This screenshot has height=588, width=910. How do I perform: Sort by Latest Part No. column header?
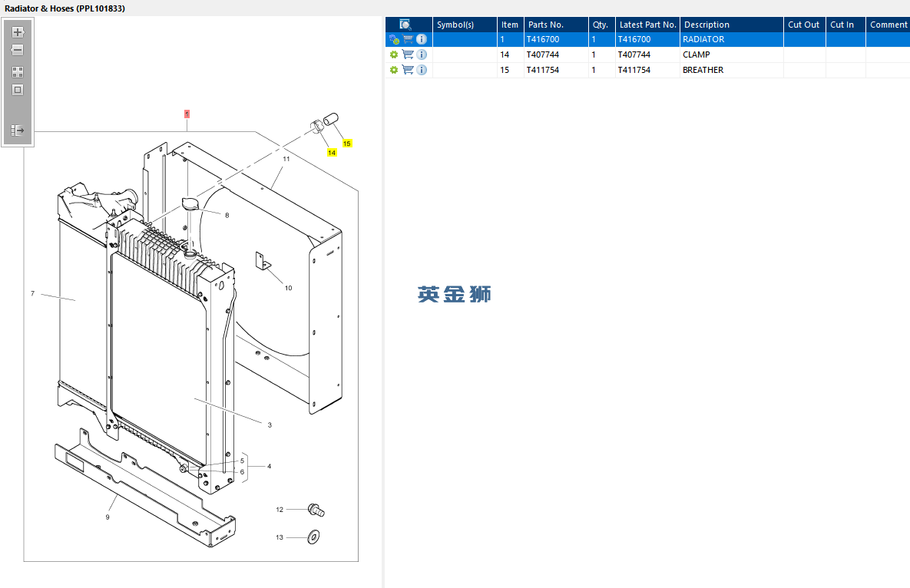click(647, 25)
